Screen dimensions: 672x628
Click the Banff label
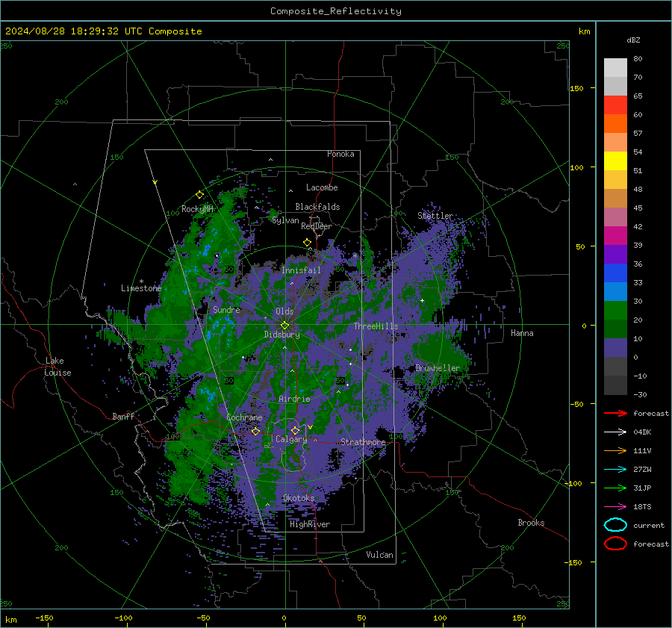pyautogui.click(x=123, y=416)
